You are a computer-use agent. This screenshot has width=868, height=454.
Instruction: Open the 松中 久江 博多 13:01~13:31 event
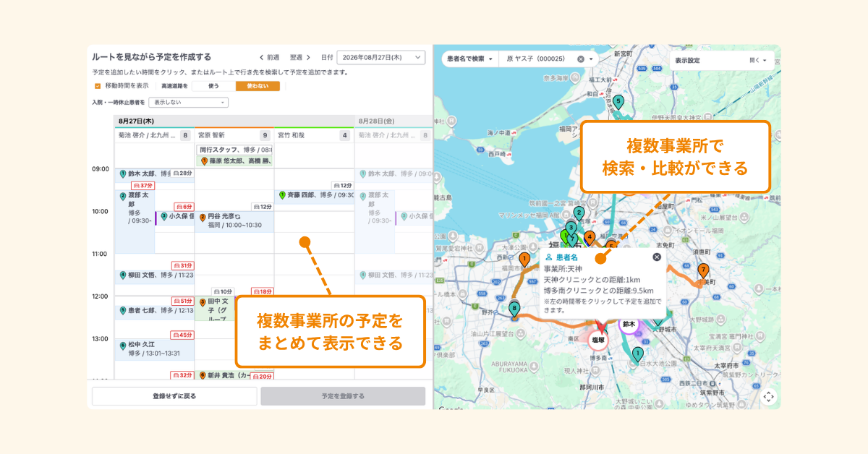[x=155, y=350]
